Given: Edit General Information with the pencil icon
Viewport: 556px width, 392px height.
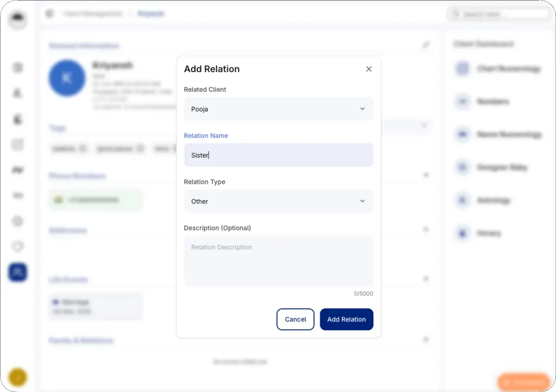Looking at the screenshot, I should pos(426,45).
